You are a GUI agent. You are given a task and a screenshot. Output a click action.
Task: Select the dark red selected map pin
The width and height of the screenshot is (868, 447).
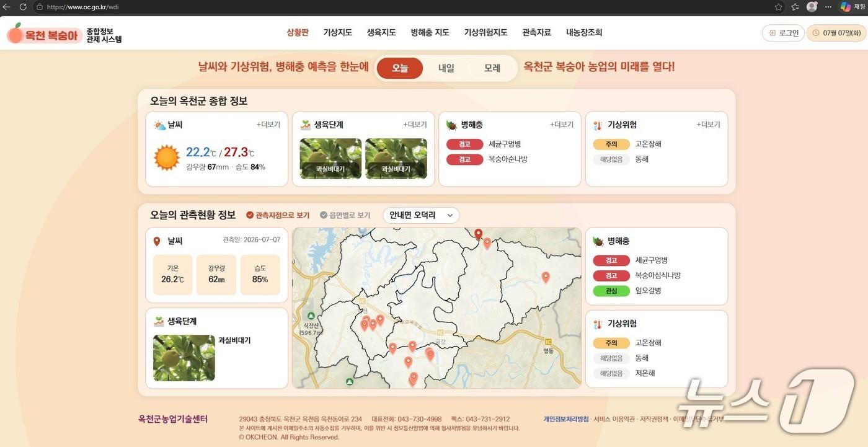tap(478, 234)
